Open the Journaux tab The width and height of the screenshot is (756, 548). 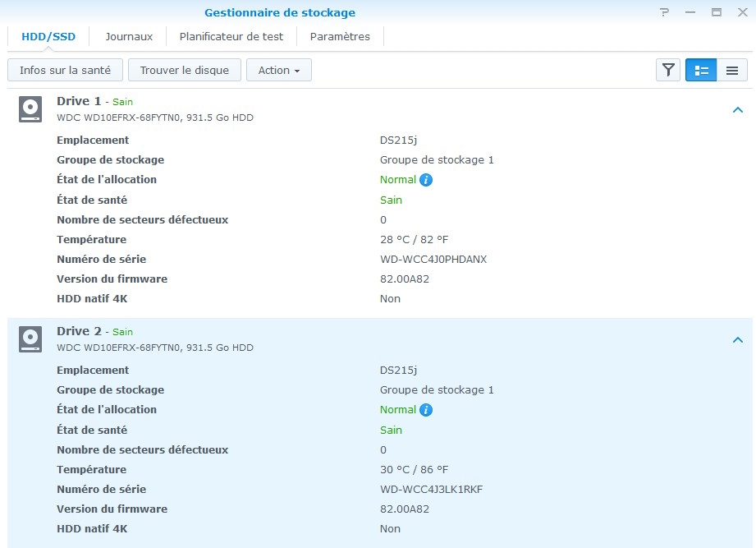[129, 37]
